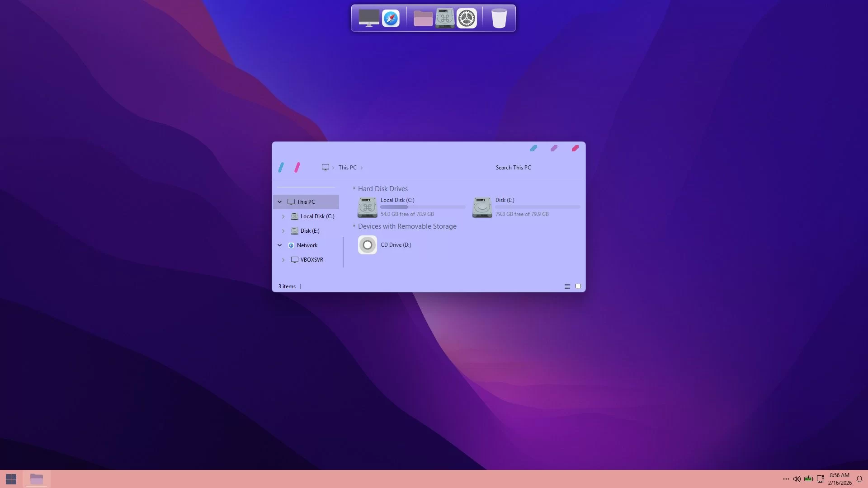Switch to large icons view
Viewport: 868px width, 488px height.
(578, 286)
